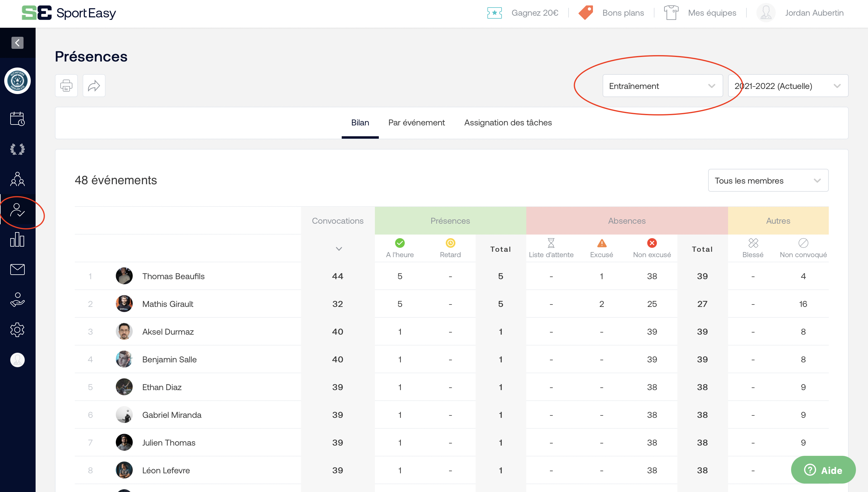The width and height of the screenshot is (868, 492).
Task: Click the SportEasy logo
Action: point(69,13)
